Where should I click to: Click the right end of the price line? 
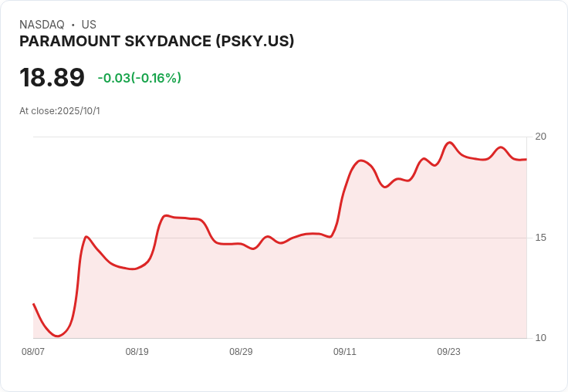tap(526, 159)
